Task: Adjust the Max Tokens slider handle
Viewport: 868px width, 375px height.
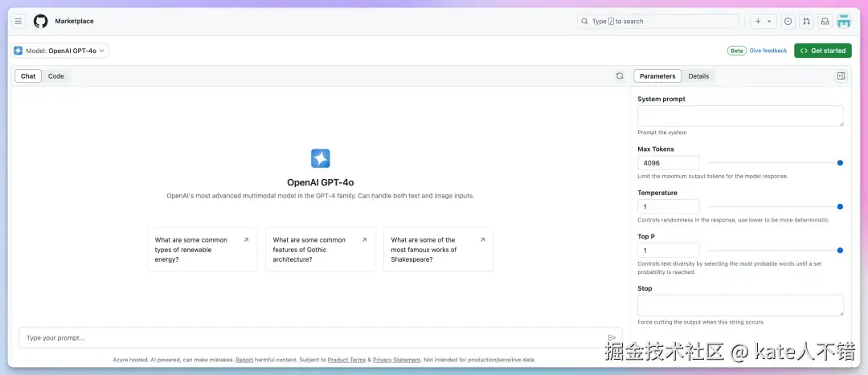Action: point(840,163)
